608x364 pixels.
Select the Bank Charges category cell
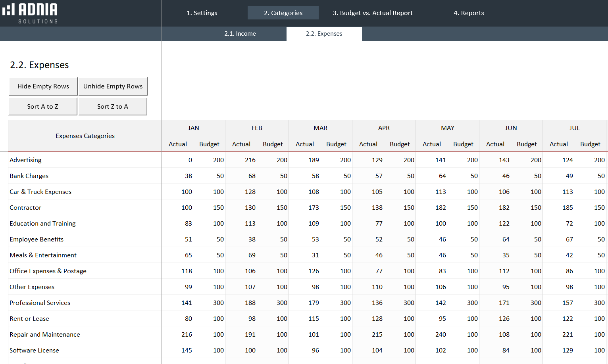(x=29, y=176)
